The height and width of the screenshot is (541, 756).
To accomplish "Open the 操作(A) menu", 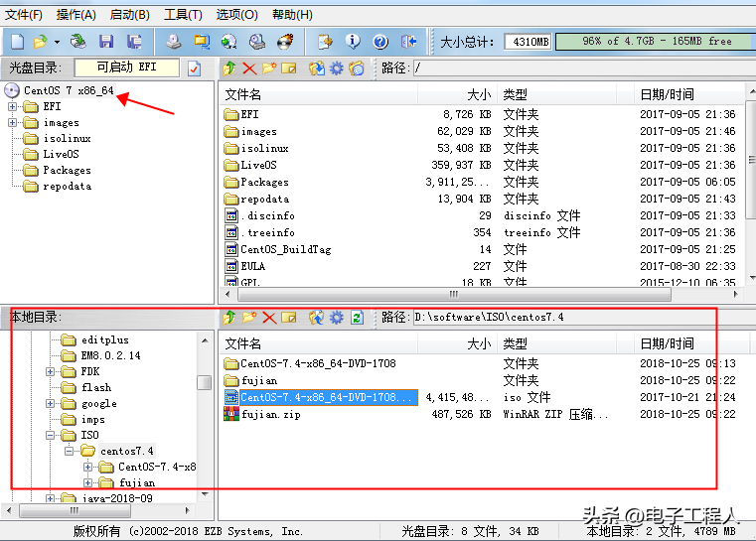I will [76, 15].
